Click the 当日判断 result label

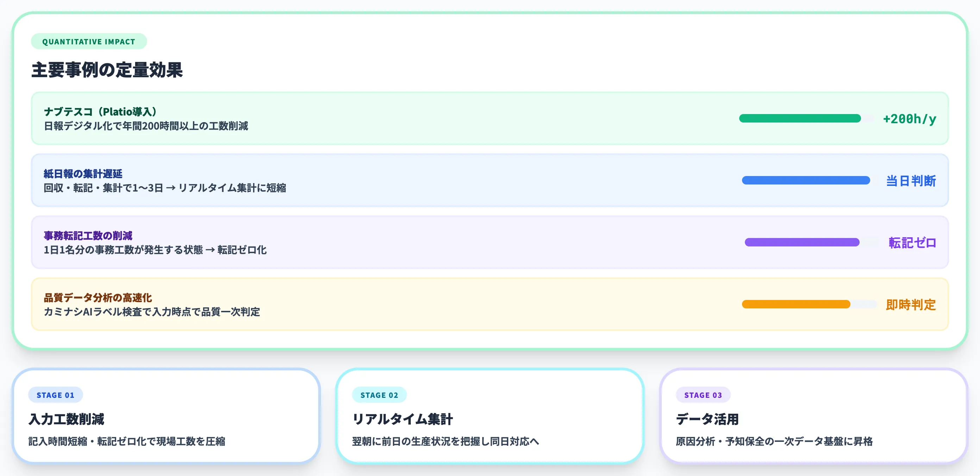coord(911,181)
